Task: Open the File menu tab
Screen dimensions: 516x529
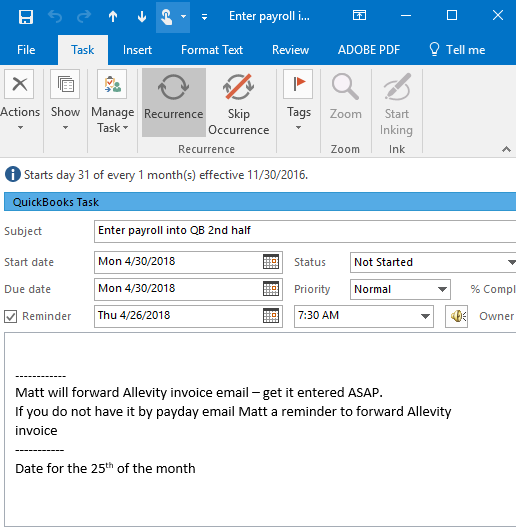Action: coord(26,50)
